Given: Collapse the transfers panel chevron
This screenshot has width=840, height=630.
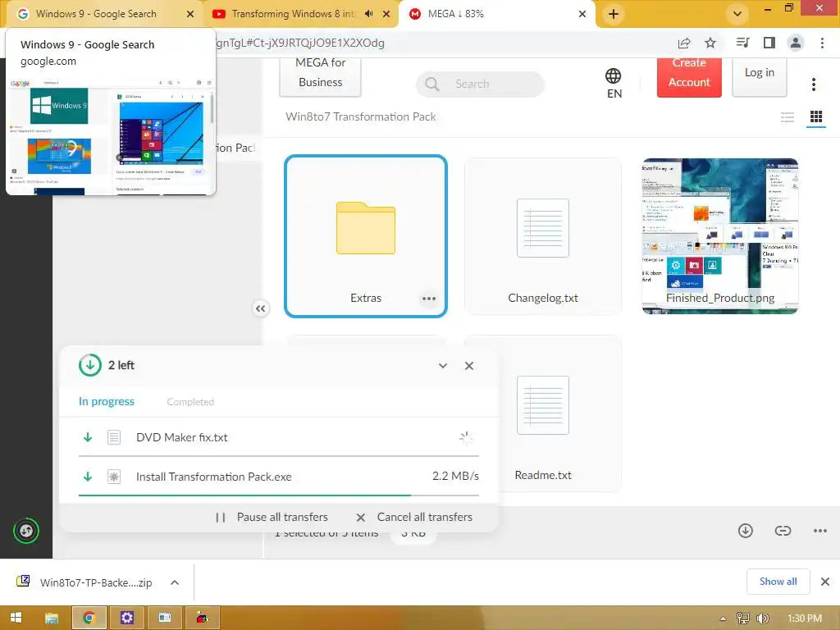Looking at the screenshot, I should (x=443, y=365).
